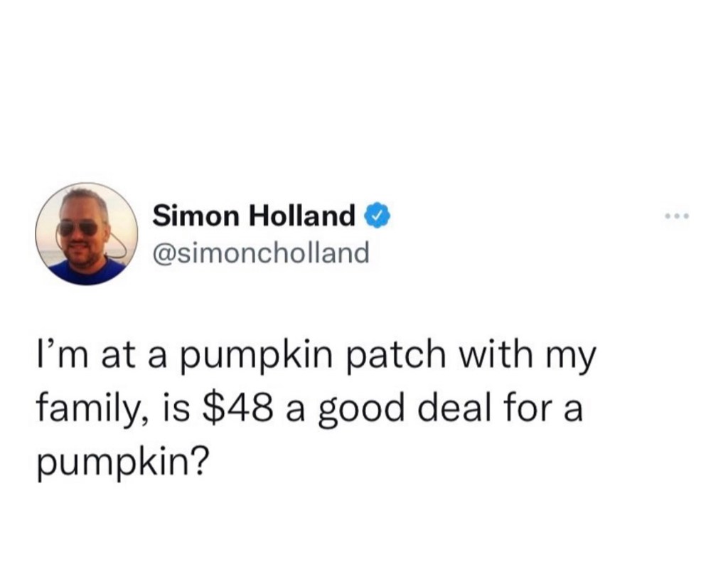The image size is (728, 582).
Task: Click the Simon Holland display name
Action: (254, 216)
